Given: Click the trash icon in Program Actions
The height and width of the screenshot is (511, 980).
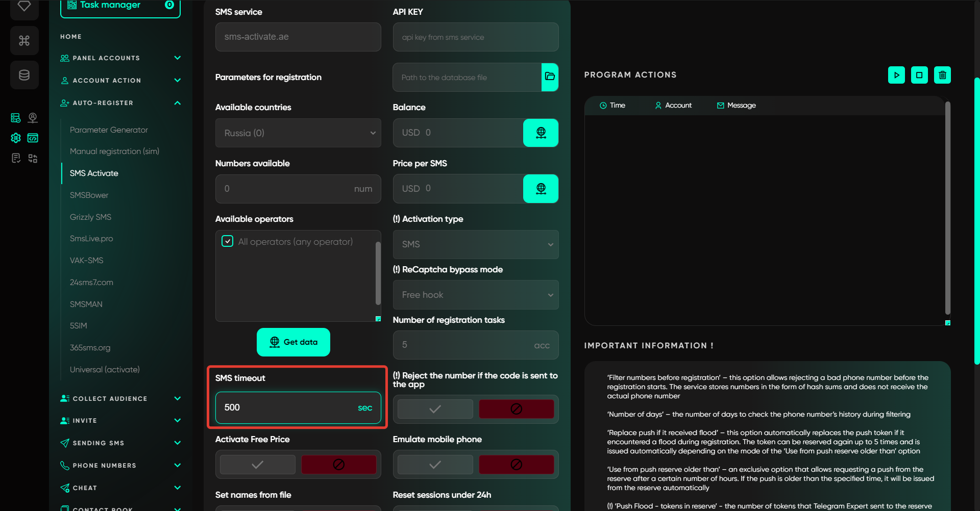Looking at the screenshot, I should [942, 75].
